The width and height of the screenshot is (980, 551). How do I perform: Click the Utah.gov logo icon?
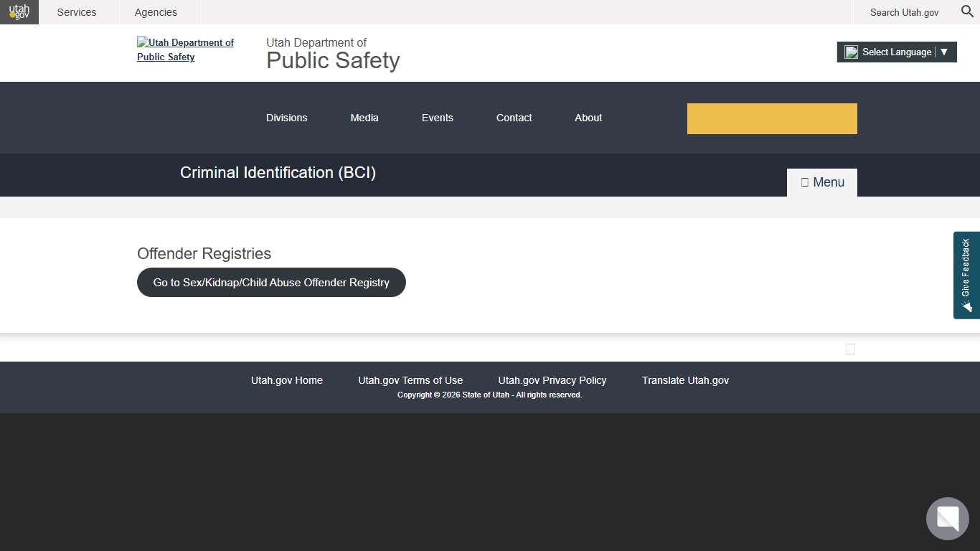pyautogui.click(x=19, y=11)
